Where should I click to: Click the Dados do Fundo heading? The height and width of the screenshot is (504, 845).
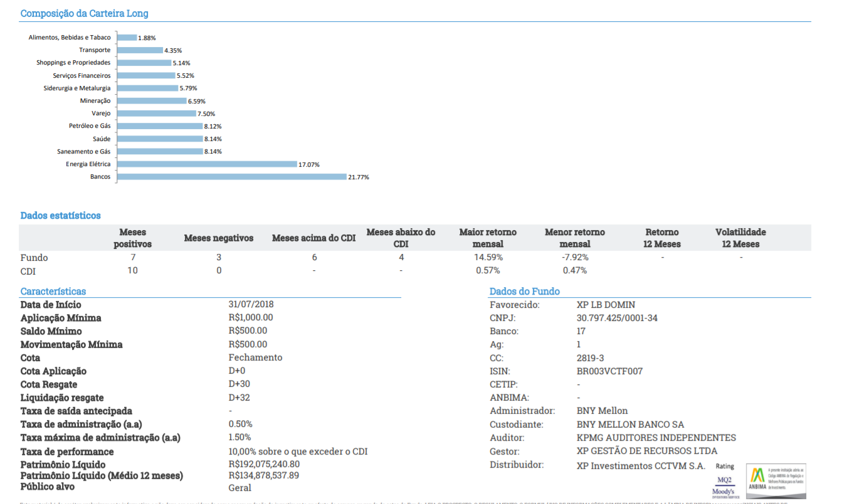pos(524,291)
